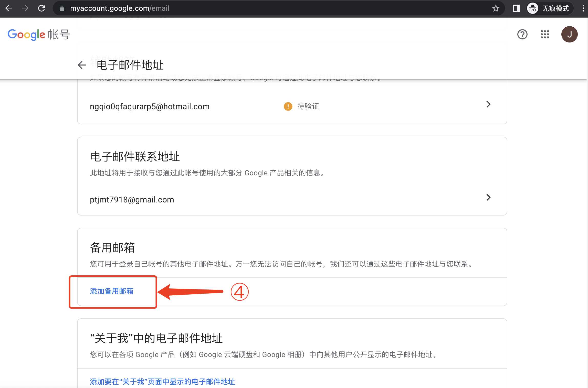Select the 待验证 status label
This screenshot has width=588, height=388.
point(308,106)
